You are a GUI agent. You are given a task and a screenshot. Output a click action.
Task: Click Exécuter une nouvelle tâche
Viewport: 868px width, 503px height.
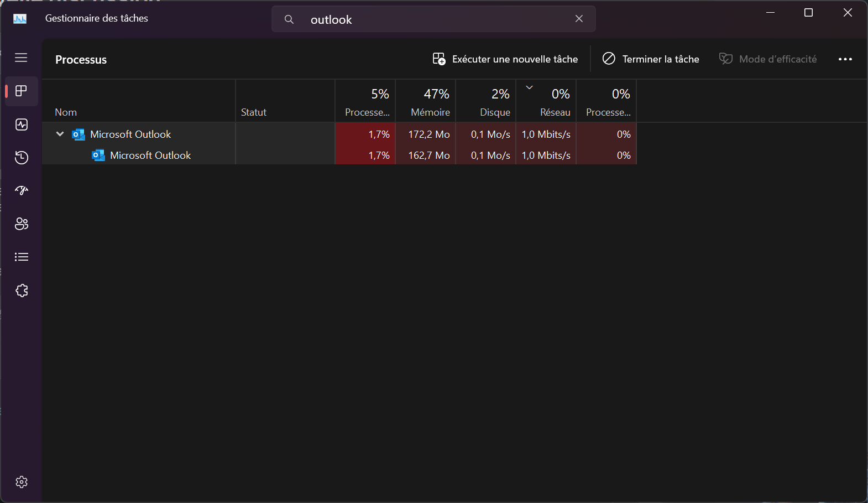505,59
